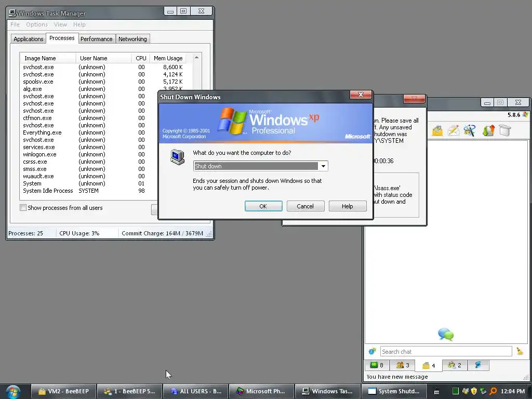Click the green and orange arrows icon in BeeBEEP

pyautogui.click(x=488, y=130)
